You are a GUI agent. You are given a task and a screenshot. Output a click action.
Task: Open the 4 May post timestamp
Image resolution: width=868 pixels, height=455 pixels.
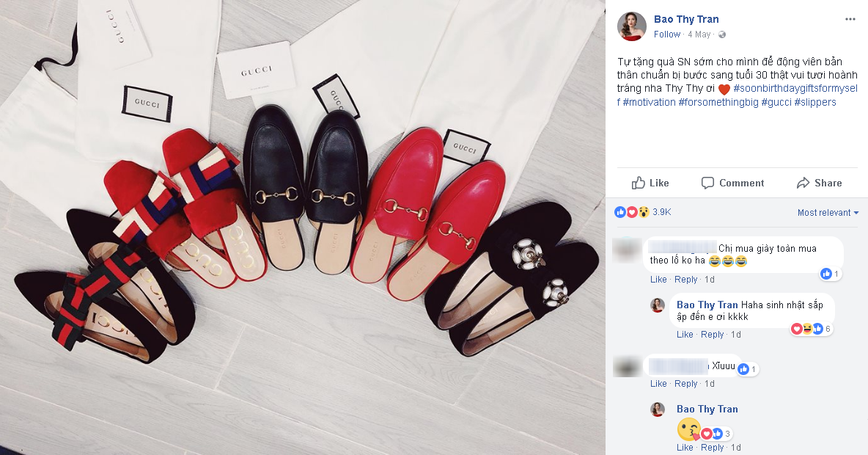point(699,34)
